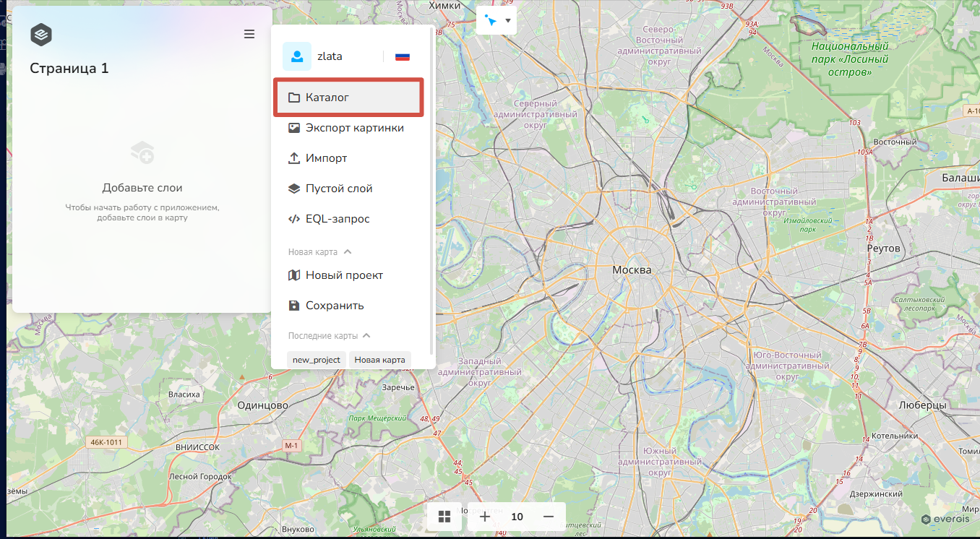Toggle the hamburger menu button
The width and height of the screenshot is (980, 539).
coord(249,34)
